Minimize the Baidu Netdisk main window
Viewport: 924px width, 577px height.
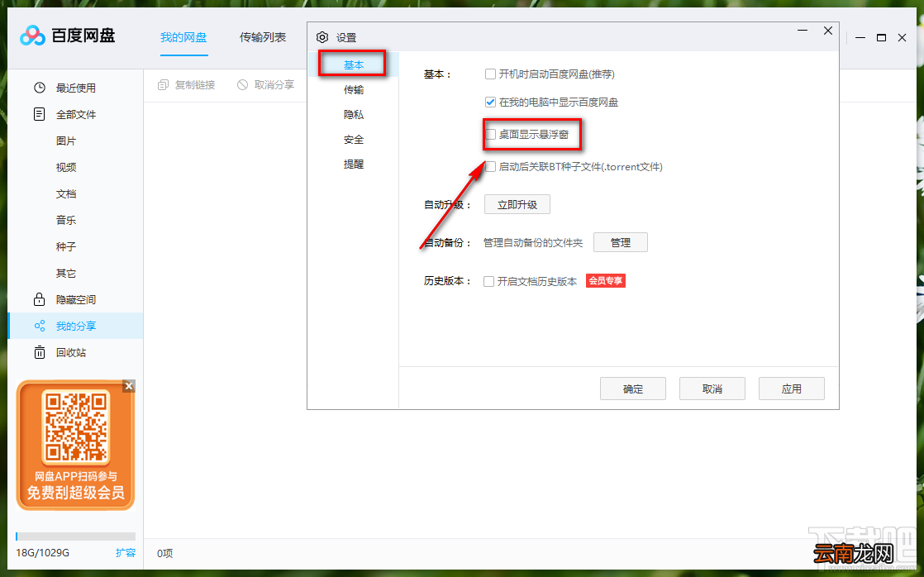860,38
